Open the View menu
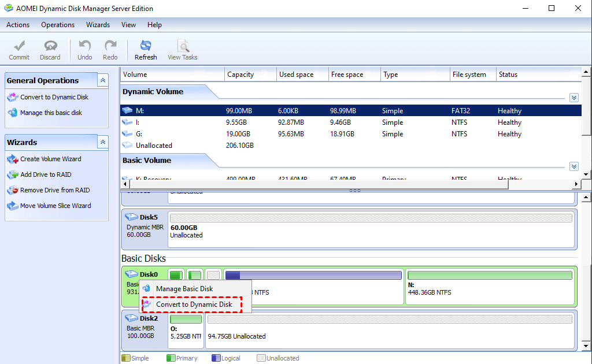The width and height of the screenshot is (592, 364). (128, 25)
